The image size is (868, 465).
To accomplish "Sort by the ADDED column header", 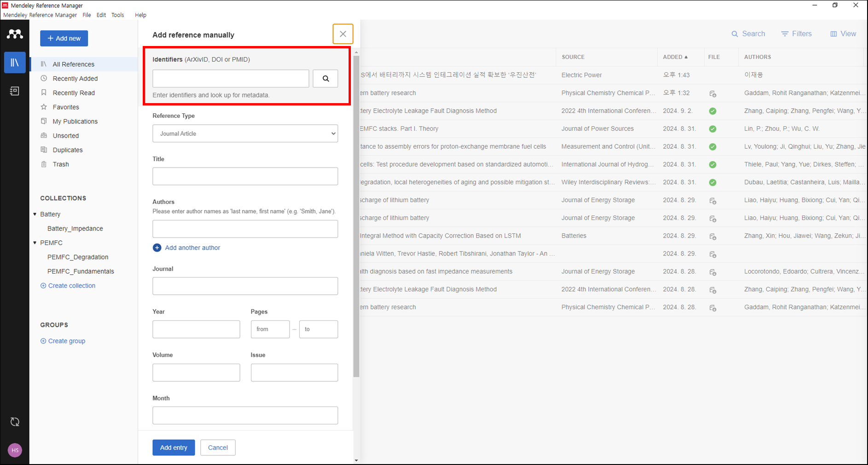I will 675,57.
